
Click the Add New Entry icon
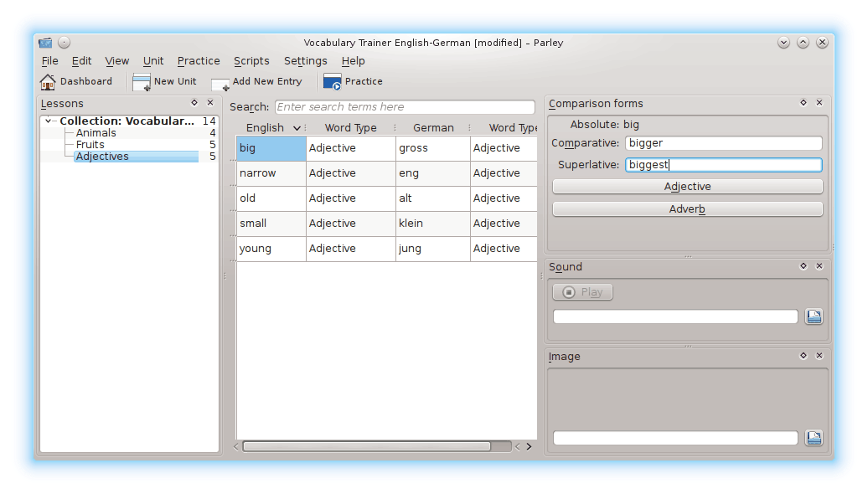coord(221,83)
